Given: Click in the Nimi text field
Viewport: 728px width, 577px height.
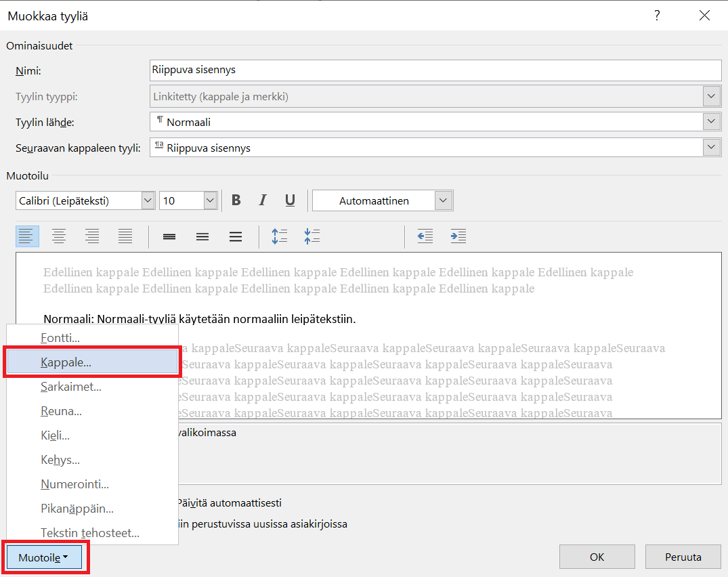Looking at the screenshot, I should 435,70.
